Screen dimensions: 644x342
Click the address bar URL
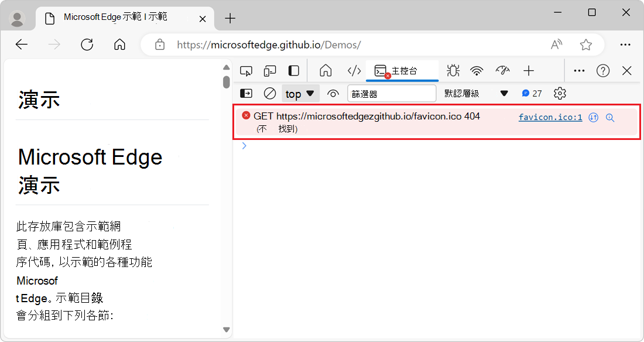click(269, 45)
